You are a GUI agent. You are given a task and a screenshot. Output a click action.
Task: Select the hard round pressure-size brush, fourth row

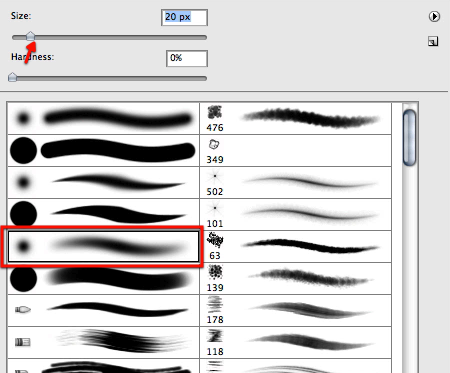pos(103,215)
